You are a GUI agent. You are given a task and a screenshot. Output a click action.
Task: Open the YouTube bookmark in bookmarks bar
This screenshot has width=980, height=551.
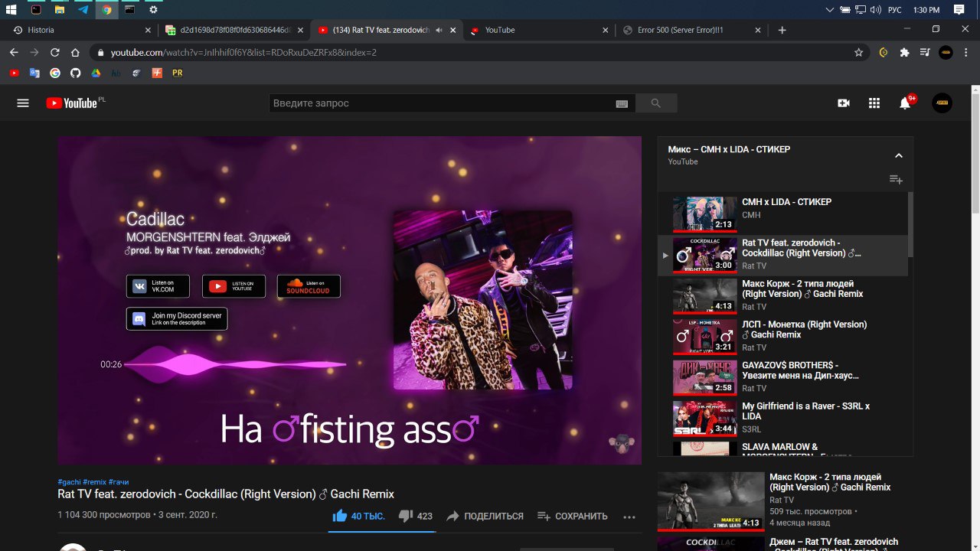(x=14, y=73)
